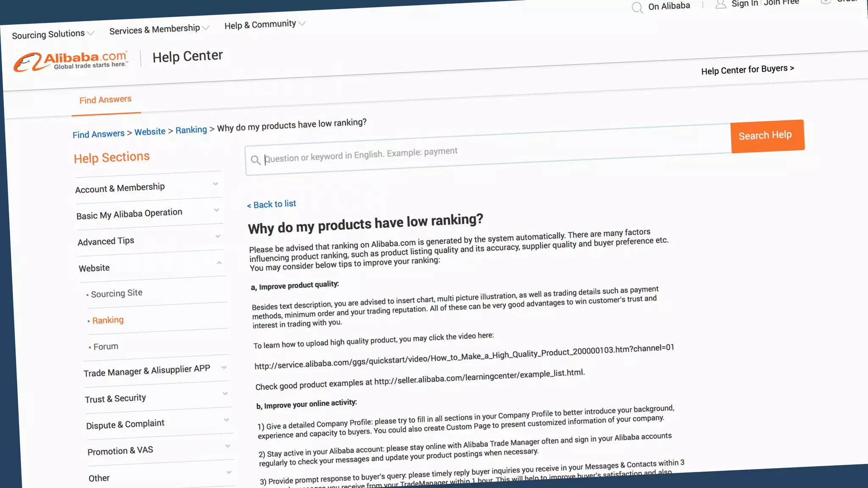This screenshot has width=868, height=488.
Task: Expand the Promotion & VAS section
Action: 160,449
